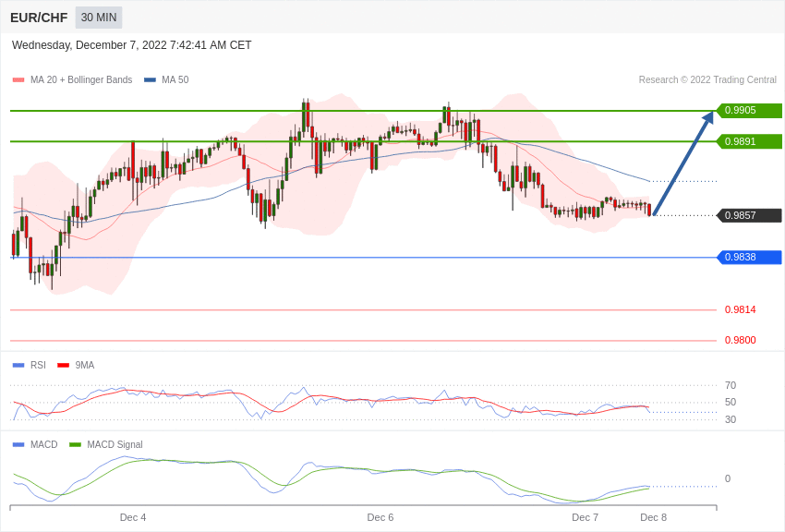Viewport: 785px width, 532px height.
Task: Click the RSI legend label
Action: [38, 366]
